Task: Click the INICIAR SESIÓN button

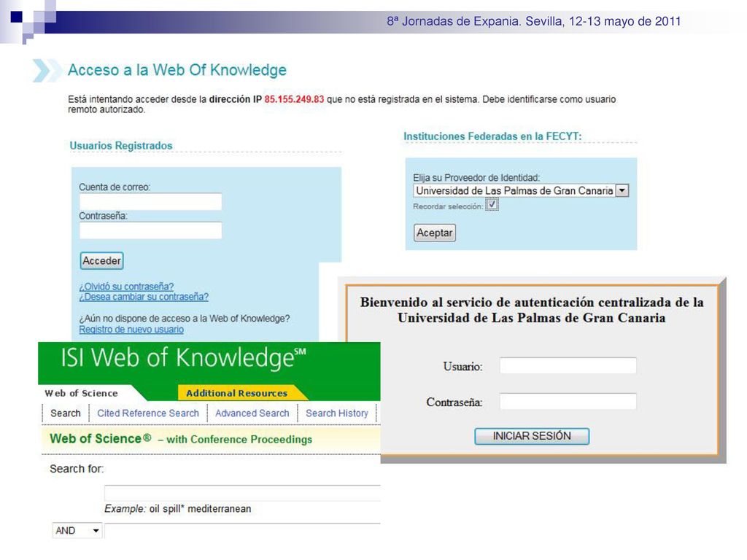Action: point(532,436)
